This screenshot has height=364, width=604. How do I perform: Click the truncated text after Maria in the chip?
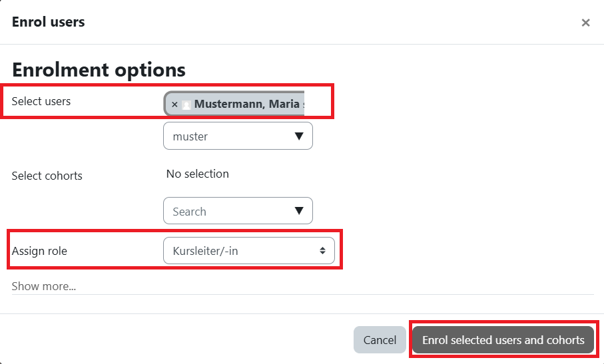pyautogui.click(x=303, y=104)
